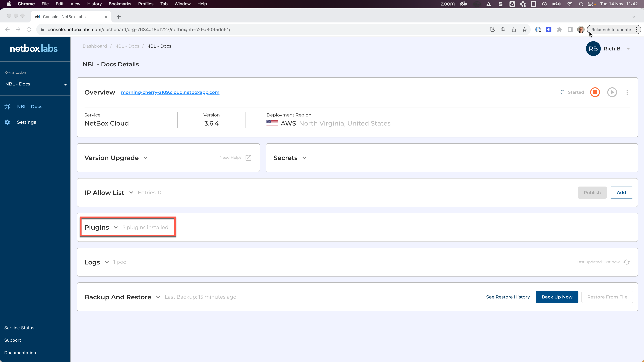Click the zoom icon in the menu bar
The image size is (644, 362).
(x=447, y=4)
